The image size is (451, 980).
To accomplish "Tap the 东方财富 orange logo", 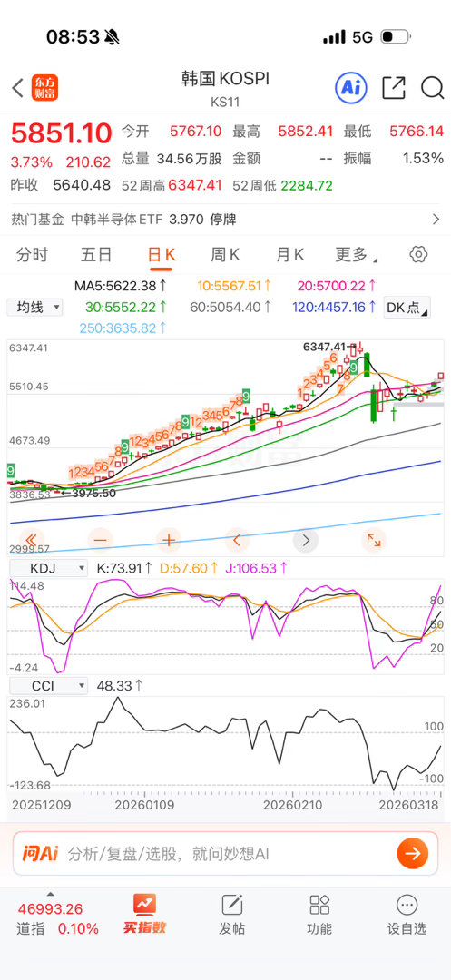I will tap(44, 88).
